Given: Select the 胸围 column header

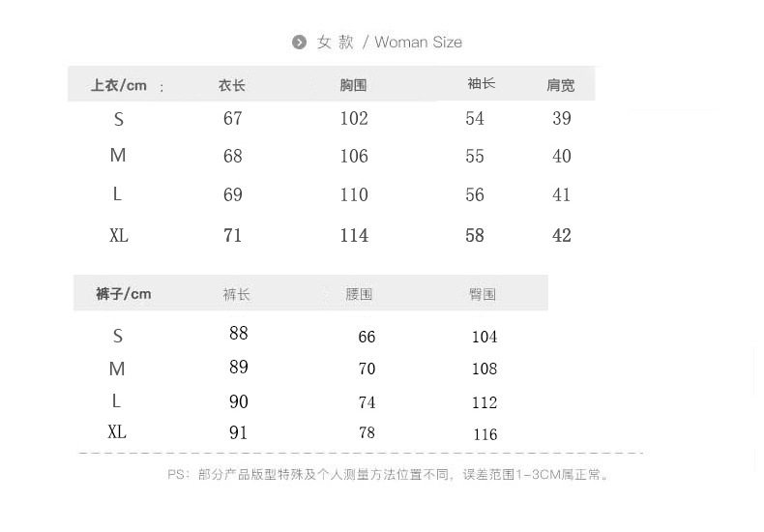Looking at the screenshot, I should [x=353, y=85].
